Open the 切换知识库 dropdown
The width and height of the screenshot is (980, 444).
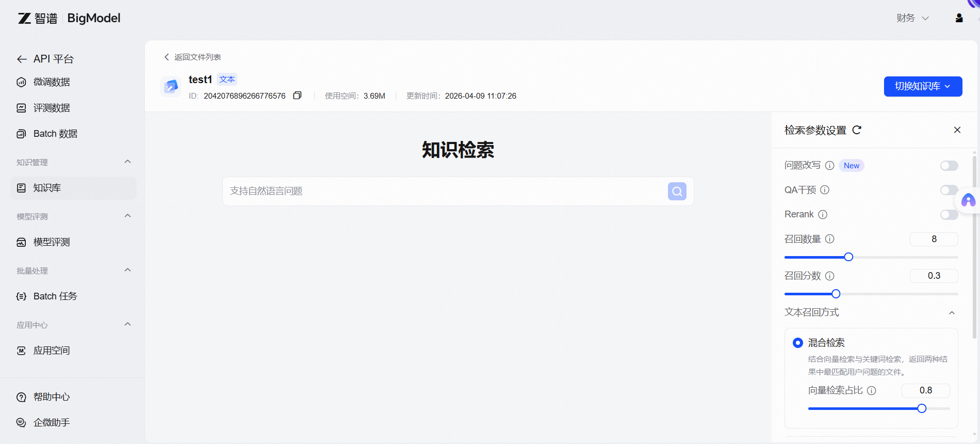coord(923,86)
